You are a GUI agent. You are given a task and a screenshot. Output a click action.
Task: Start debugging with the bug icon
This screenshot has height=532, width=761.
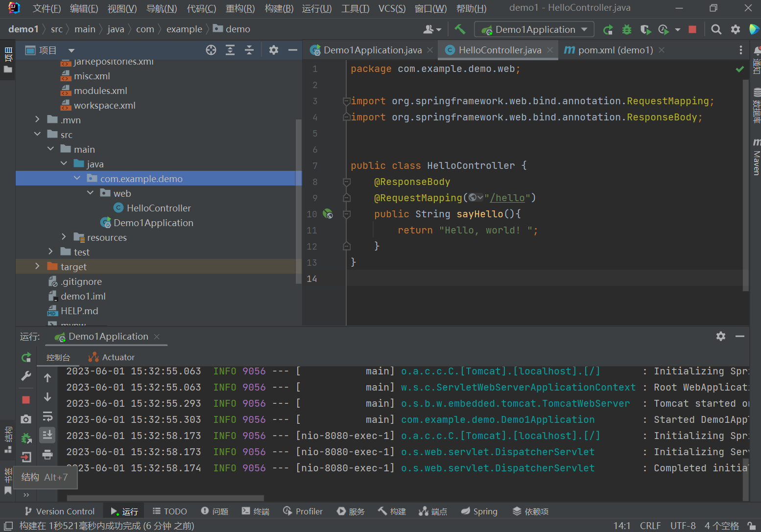point(626,30)
